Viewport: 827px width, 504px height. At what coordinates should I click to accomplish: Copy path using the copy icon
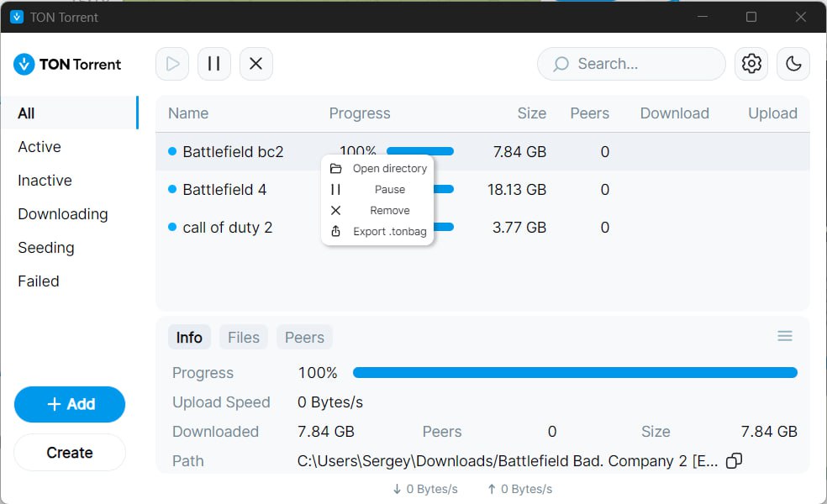coord(734,460)
